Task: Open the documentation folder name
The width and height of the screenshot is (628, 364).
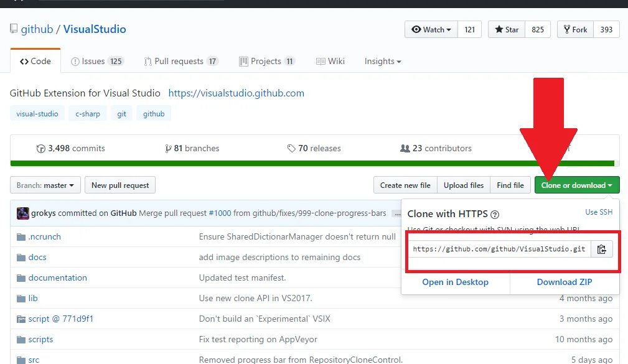Action: [58, 278]
